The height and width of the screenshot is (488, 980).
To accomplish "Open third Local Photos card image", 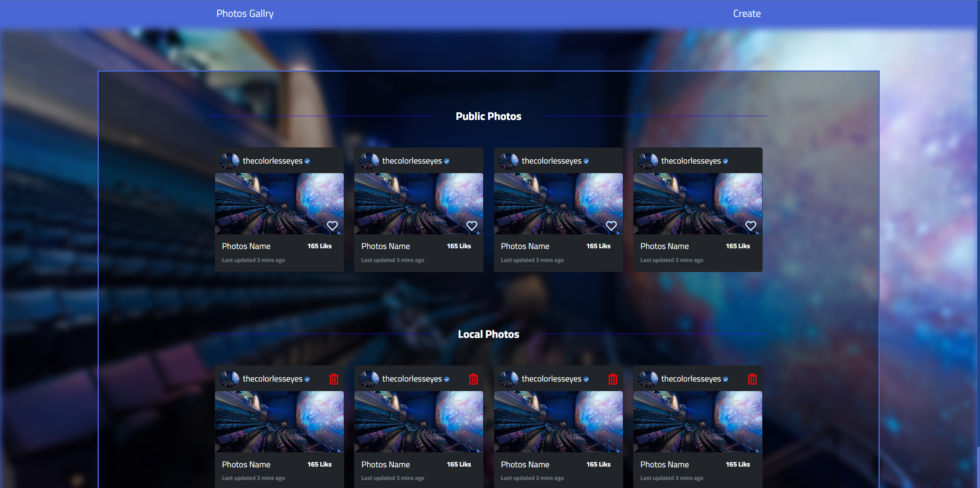I will [x=559, y=422].
